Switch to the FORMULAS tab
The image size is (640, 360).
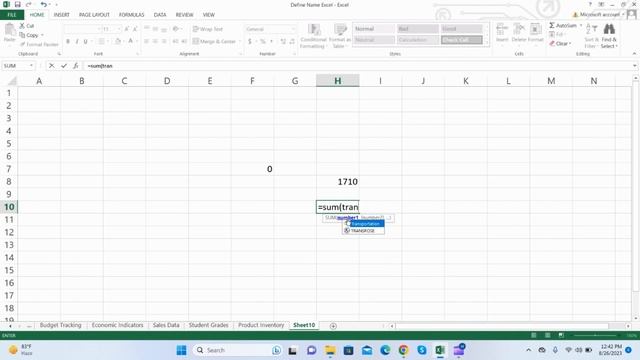point(131,15)
